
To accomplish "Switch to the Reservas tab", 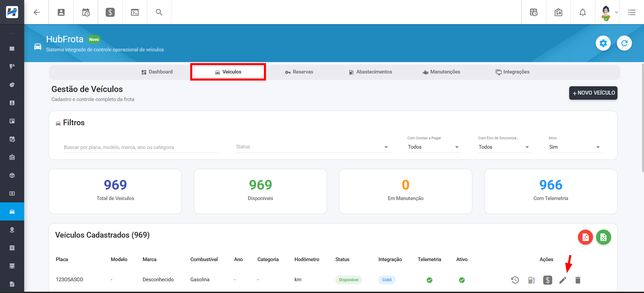I will point(299,72).
